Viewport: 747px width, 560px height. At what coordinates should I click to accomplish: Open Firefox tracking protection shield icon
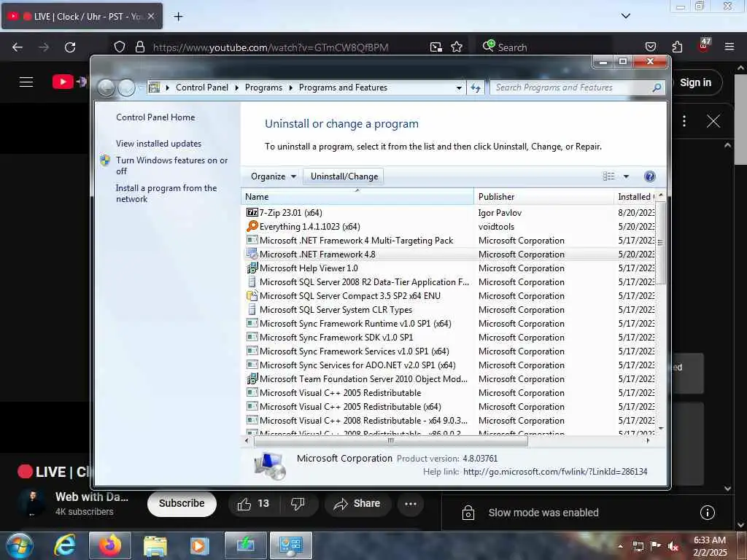[x=120, y=47]
